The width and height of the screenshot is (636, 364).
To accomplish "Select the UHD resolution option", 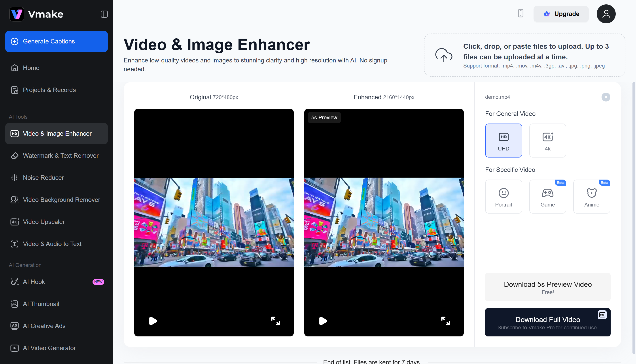I will (503, 140).
